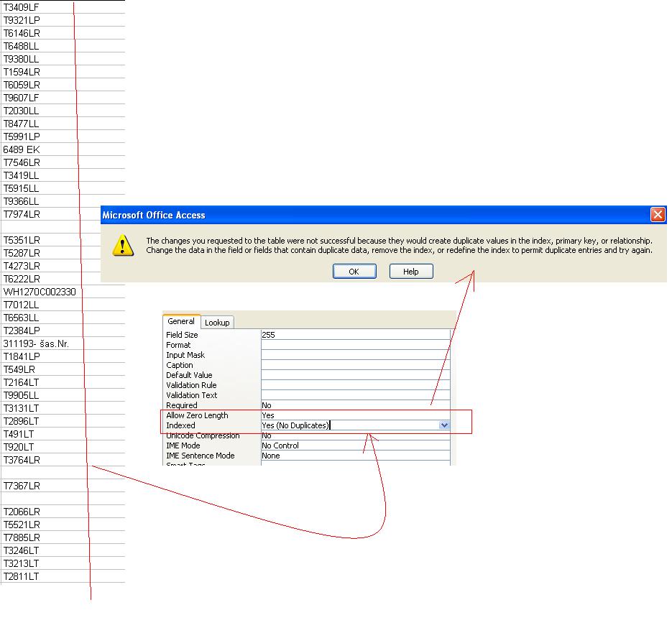
Task: Select cell T9366LL in the list
Action: [x=63, y=201]
